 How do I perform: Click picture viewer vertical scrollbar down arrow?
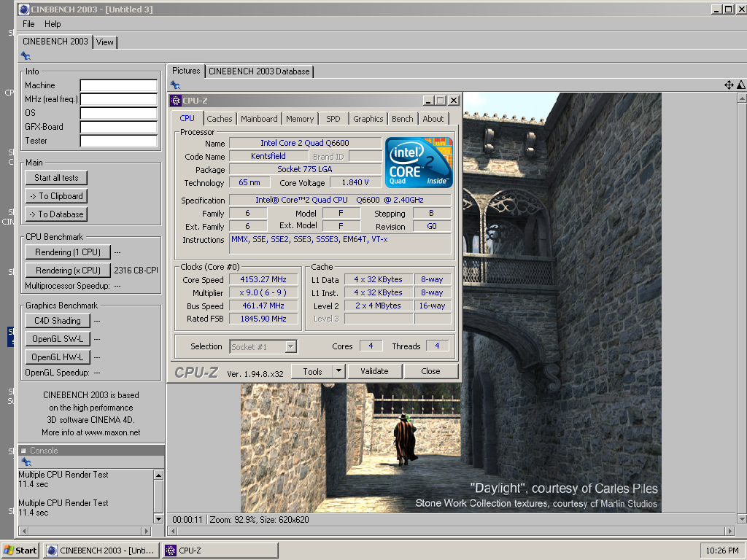point(741,518)
